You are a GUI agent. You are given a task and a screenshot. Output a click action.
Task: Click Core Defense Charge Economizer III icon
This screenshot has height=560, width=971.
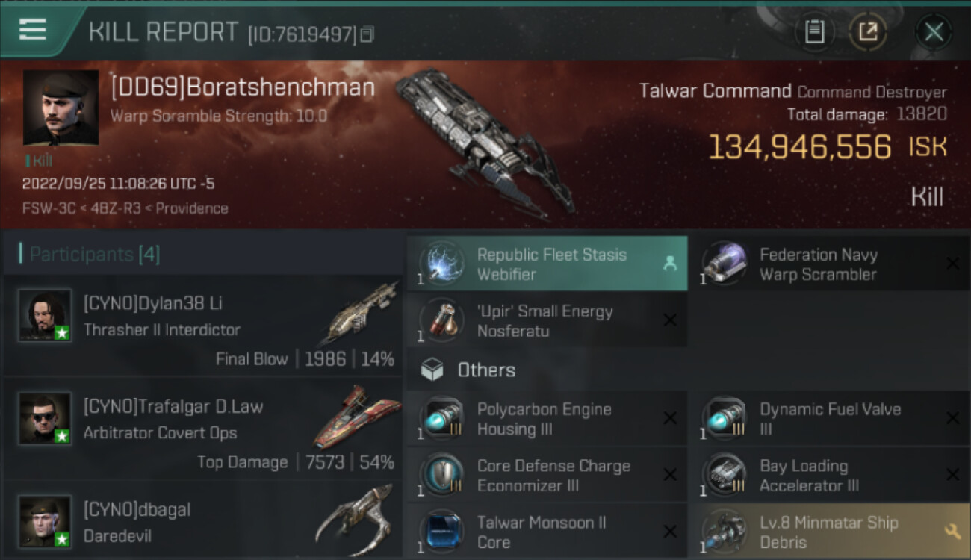pyautogui.click(x=441, y=476)
